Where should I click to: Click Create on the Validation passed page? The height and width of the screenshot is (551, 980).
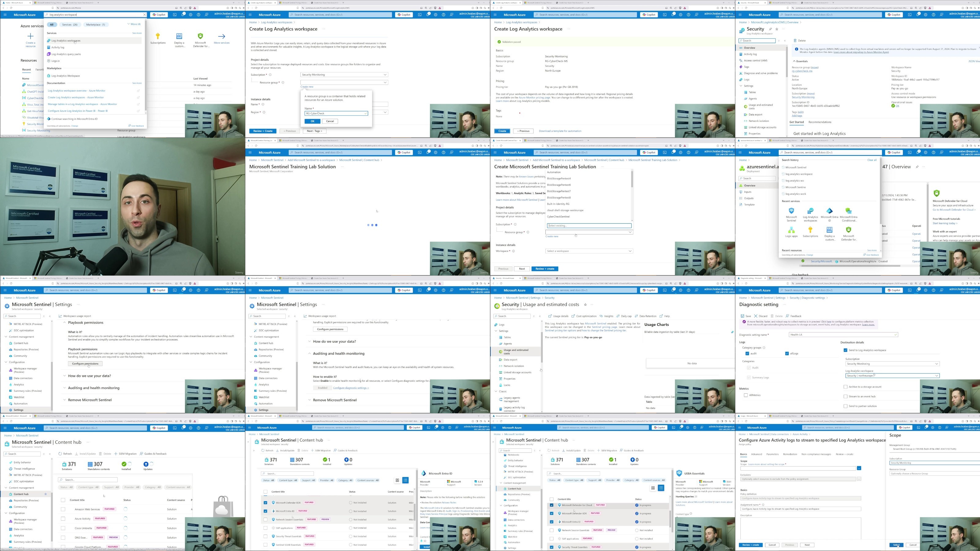[502, 131]
